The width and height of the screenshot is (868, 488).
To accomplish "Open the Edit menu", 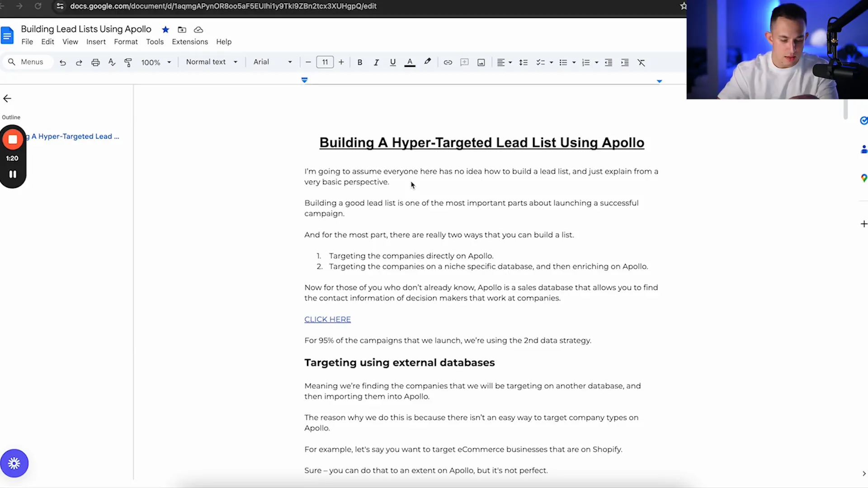I will [47, 42].
